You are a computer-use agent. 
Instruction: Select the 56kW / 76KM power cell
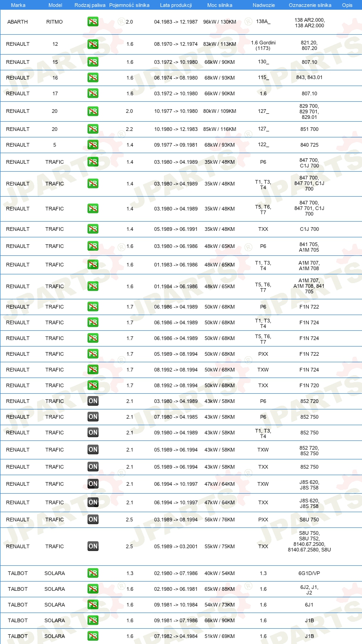coord(219,520)
